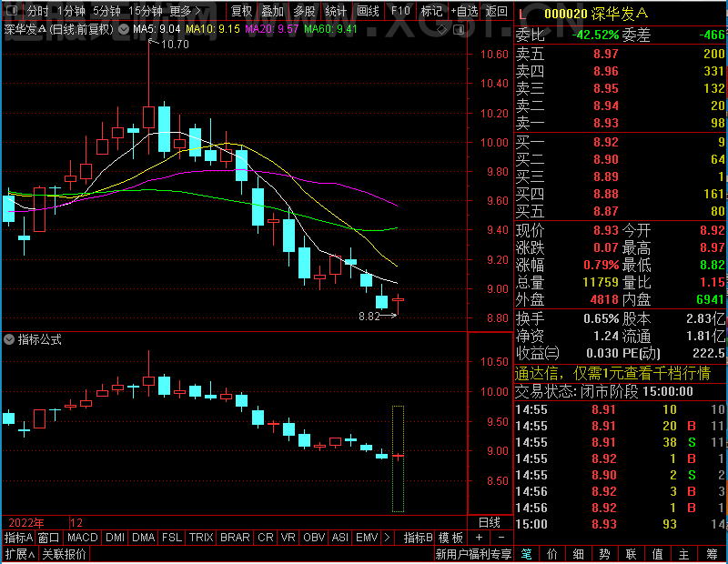Click the 叠加 overlay button
728x564 pixels.
(272, 11)
